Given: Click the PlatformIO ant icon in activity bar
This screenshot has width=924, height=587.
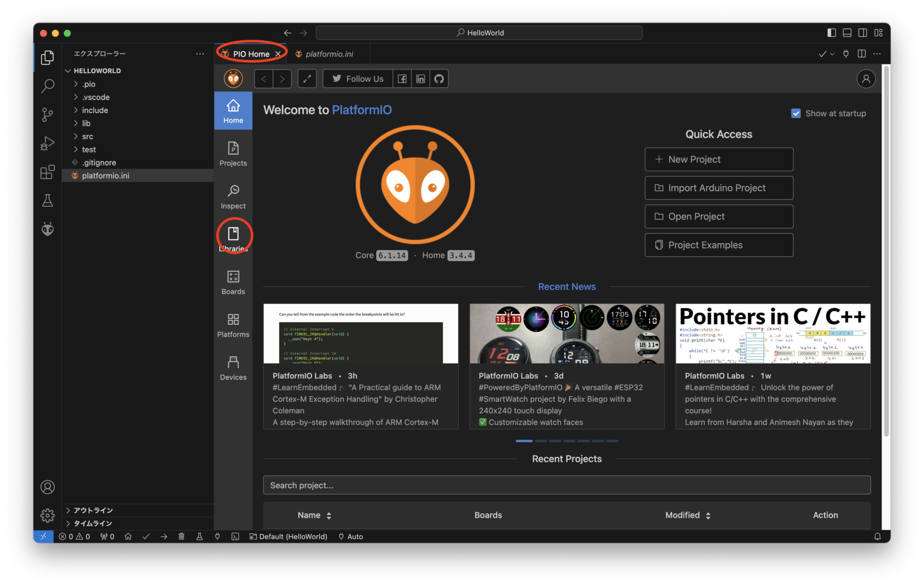Looking at the screenshot, I should click(47, 229).
